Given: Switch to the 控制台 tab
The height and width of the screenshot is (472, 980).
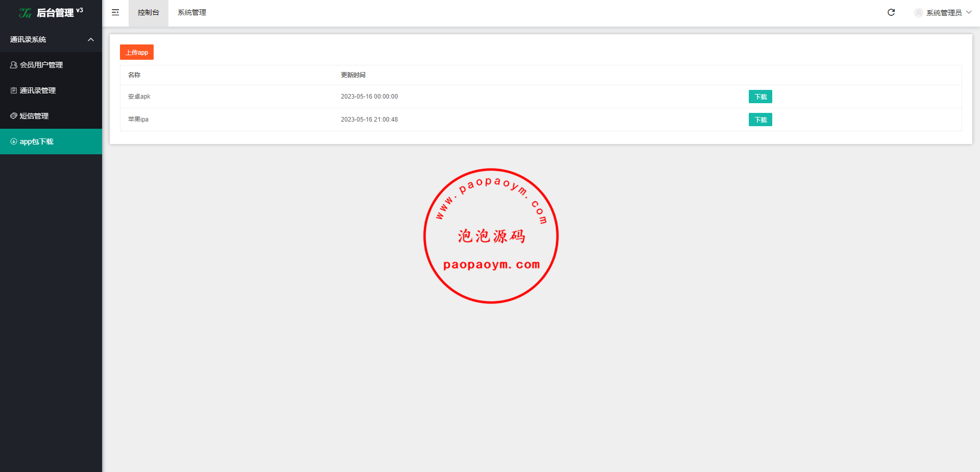Looking at the screenshot, I should (x=149, y=13).
